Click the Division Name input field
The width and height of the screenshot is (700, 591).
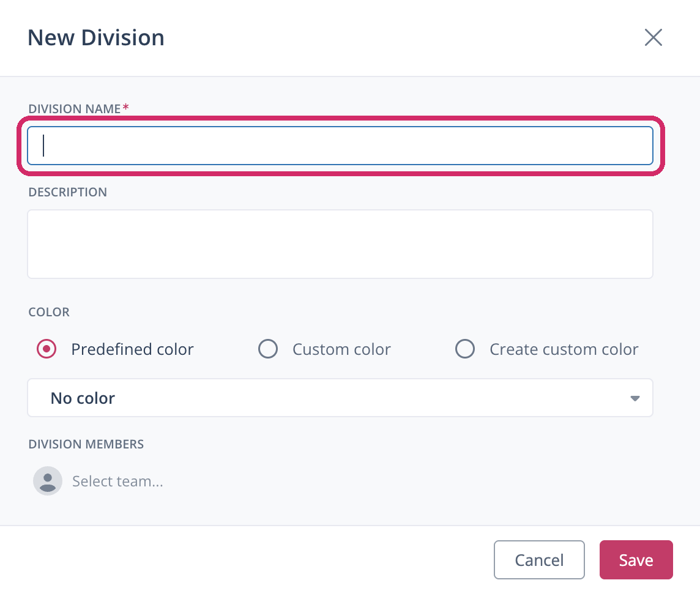[x=340, y=146]
